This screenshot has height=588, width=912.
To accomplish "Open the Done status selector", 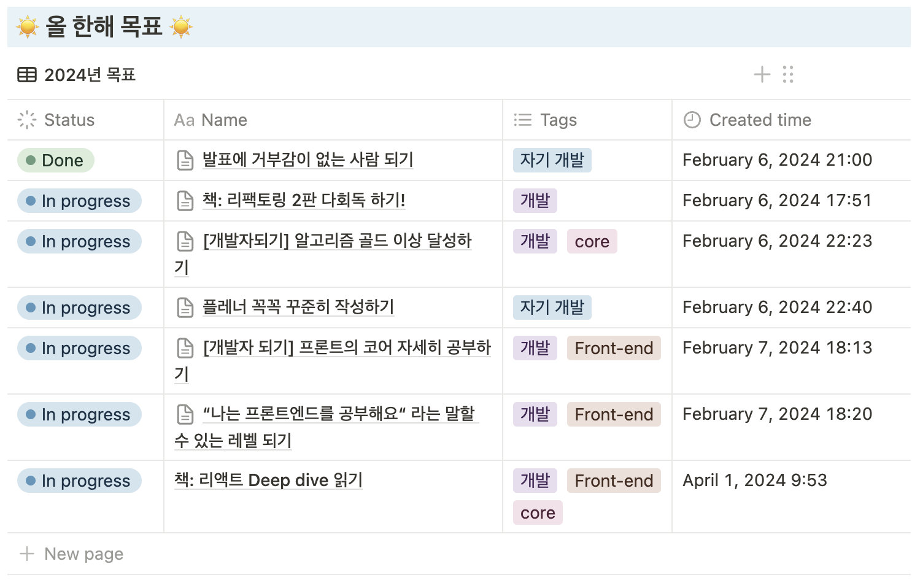I will 56,160.
